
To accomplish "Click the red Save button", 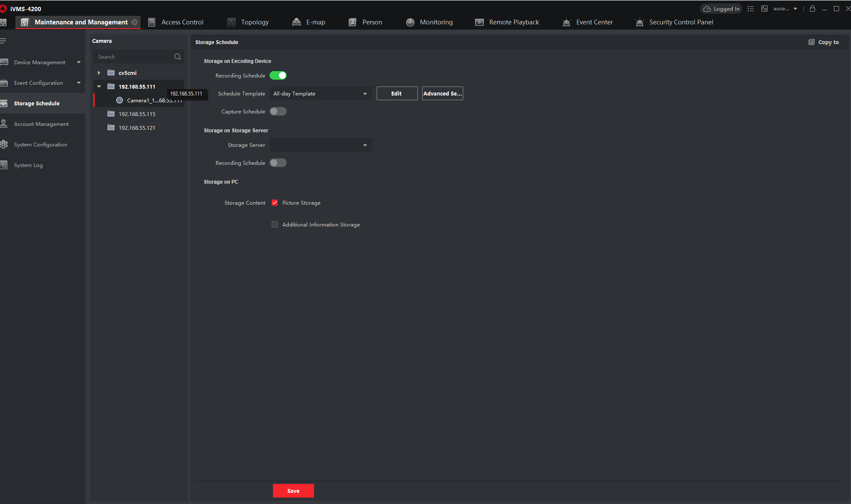I will click(x=293, y=491).
